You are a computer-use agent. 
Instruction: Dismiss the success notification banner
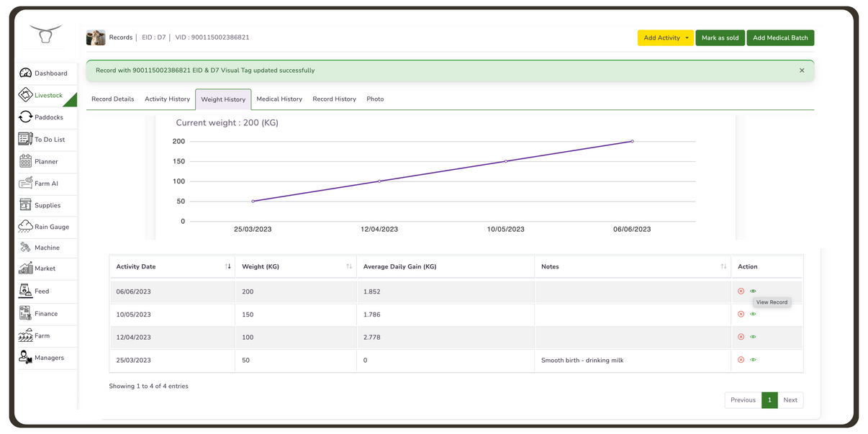point(801,70)
